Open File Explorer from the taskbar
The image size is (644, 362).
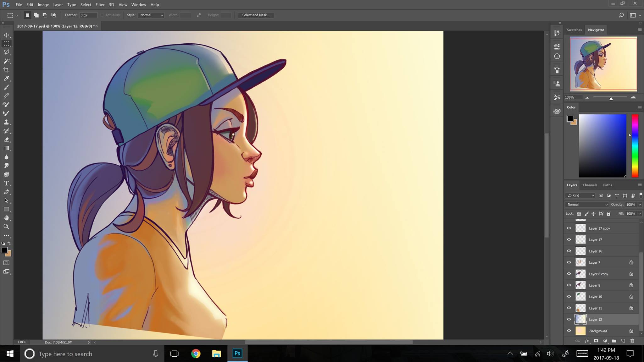tap(216, 354)
